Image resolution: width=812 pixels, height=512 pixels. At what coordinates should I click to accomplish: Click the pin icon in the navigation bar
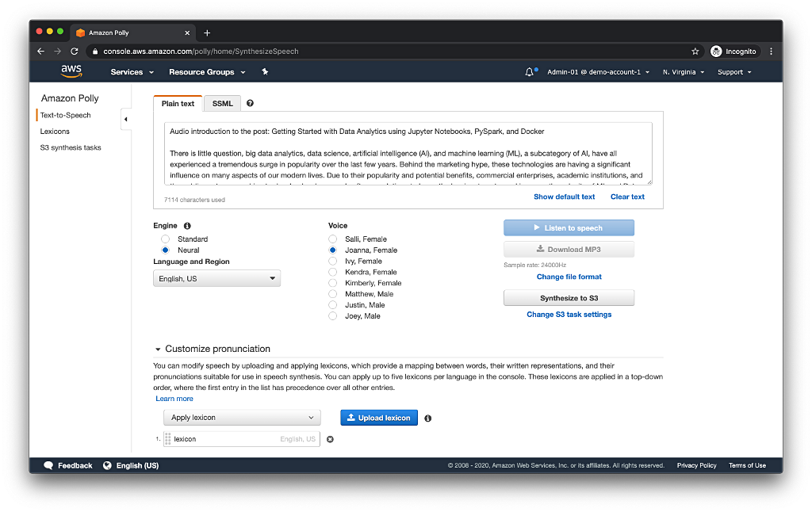coord(265,71)
